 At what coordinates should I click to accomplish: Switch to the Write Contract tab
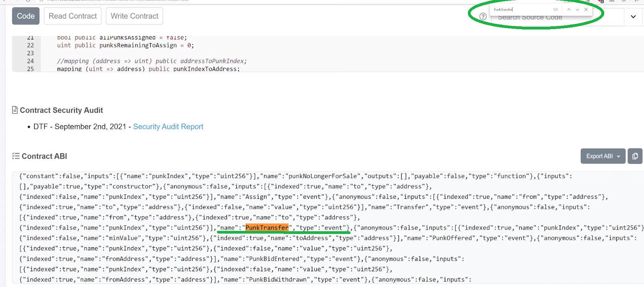(x=134, y=16)
